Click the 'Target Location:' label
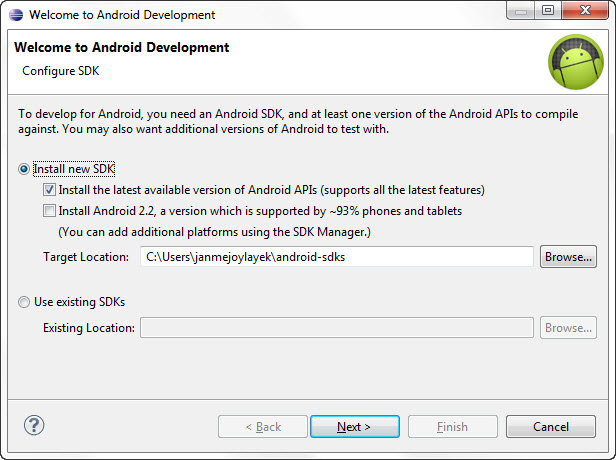This screenshot has height=460, width=616. click(x=86, y=257)
